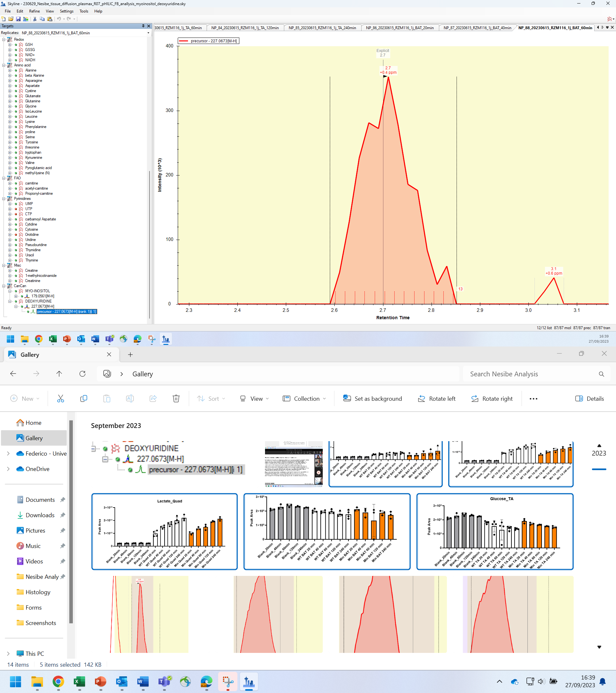Click the Copy icon in Skyline's toolbar
Image resolution: width=616 pixels, height=693 pixels.
[x=42, y=19]
